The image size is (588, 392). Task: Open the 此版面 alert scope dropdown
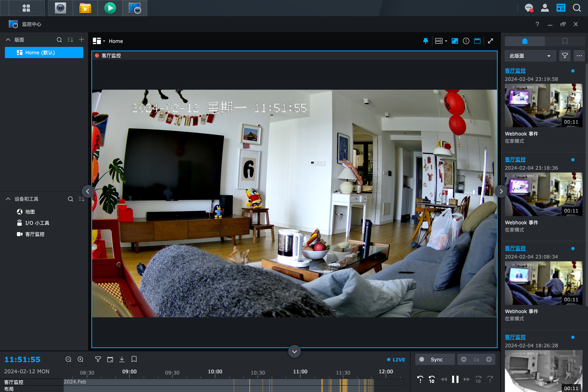coord(530,56)
